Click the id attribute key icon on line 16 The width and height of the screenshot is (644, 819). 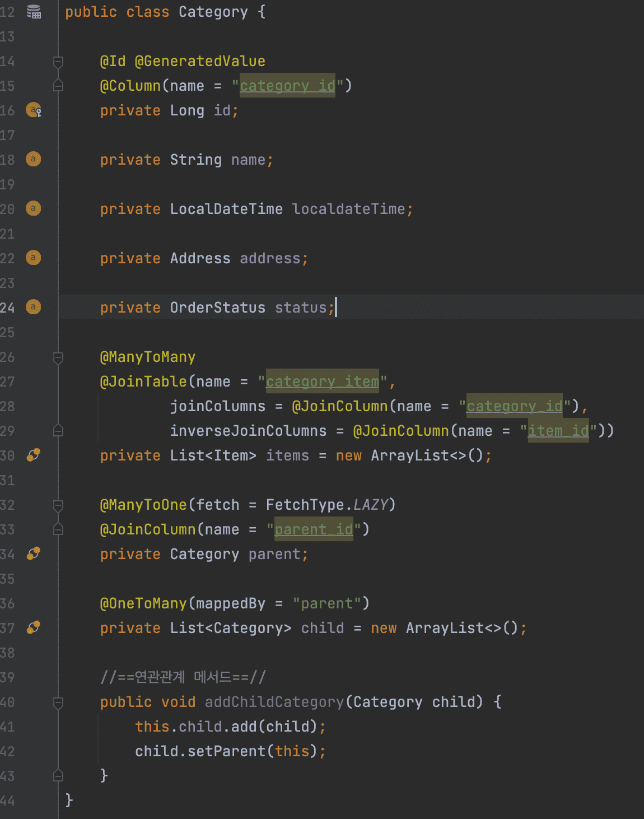[34, 110]
